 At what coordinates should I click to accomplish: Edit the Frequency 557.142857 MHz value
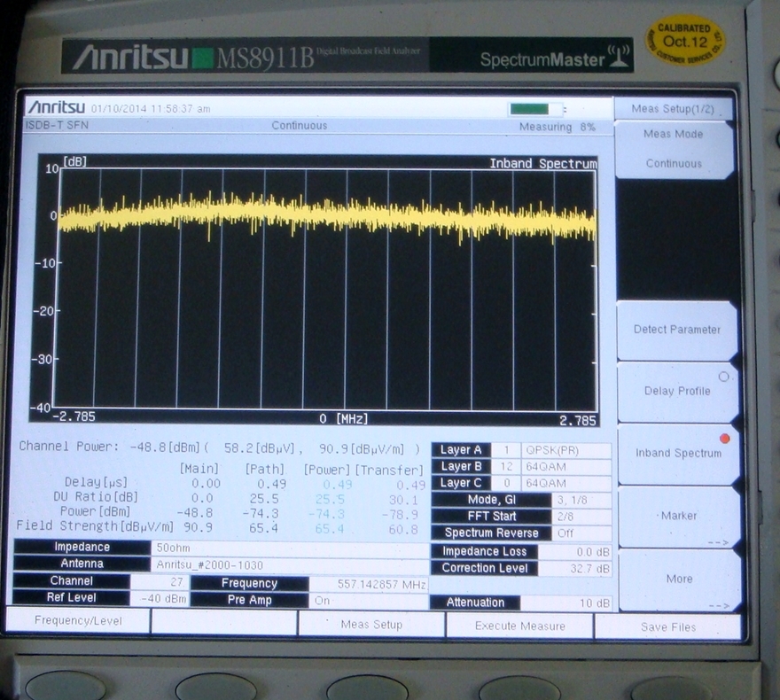(x=369, y=584)
